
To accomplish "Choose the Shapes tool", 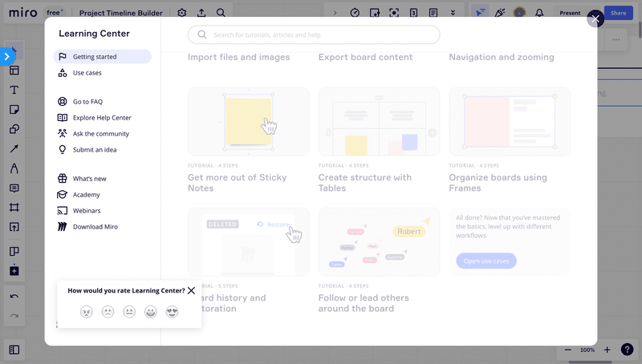I will click(14, 129).
